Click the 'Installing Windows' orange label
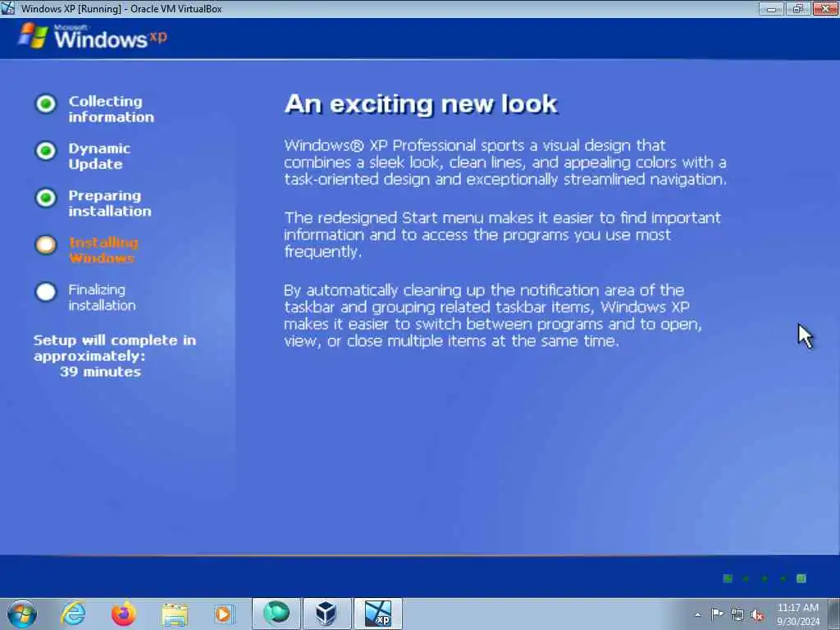Image resolution: width=840 pixels, height=630 pixels. click(103, 250)
